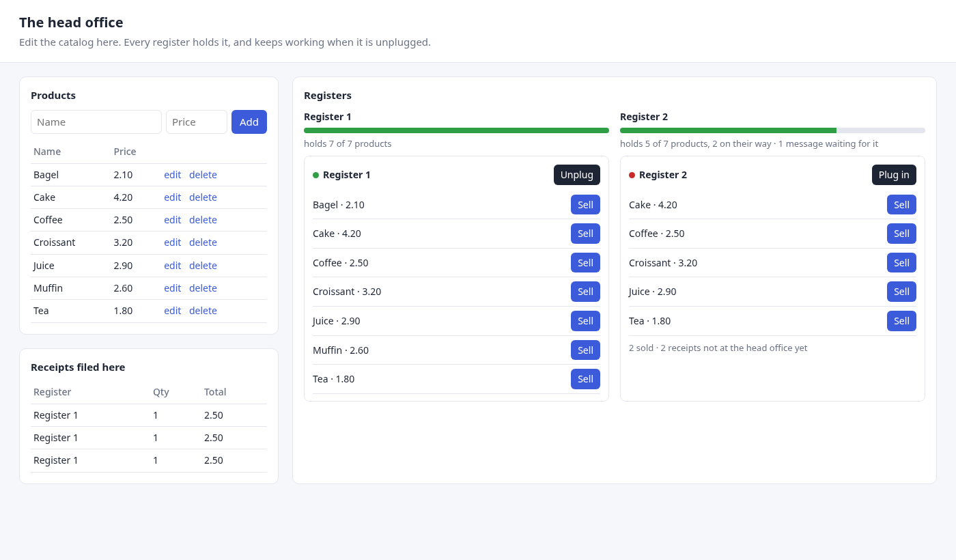Screen dimensions: 956x560
Task: Click 'The head office' page heading
Action: click(x=71, y=23)
